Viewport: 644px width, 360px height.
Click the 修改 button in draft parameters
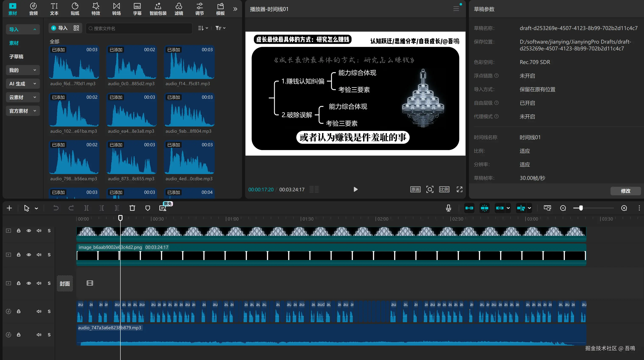click(625, 191)
